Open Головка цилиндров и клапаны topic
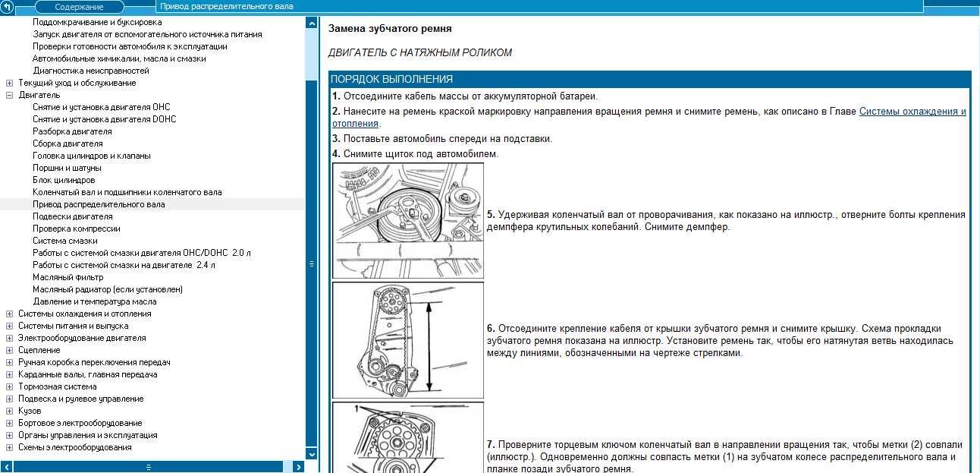 coord(92,156)
